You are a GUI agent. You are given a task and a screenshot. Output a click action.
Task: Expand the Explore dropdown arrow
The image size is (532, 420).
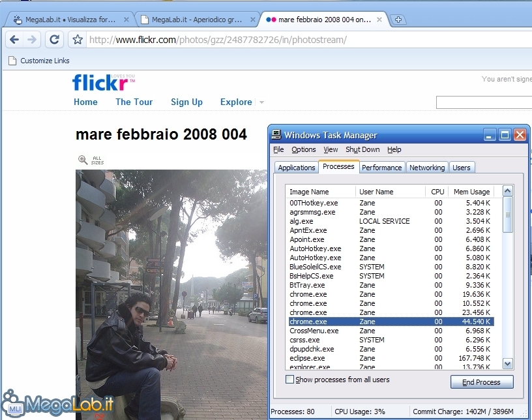point(261,102)
